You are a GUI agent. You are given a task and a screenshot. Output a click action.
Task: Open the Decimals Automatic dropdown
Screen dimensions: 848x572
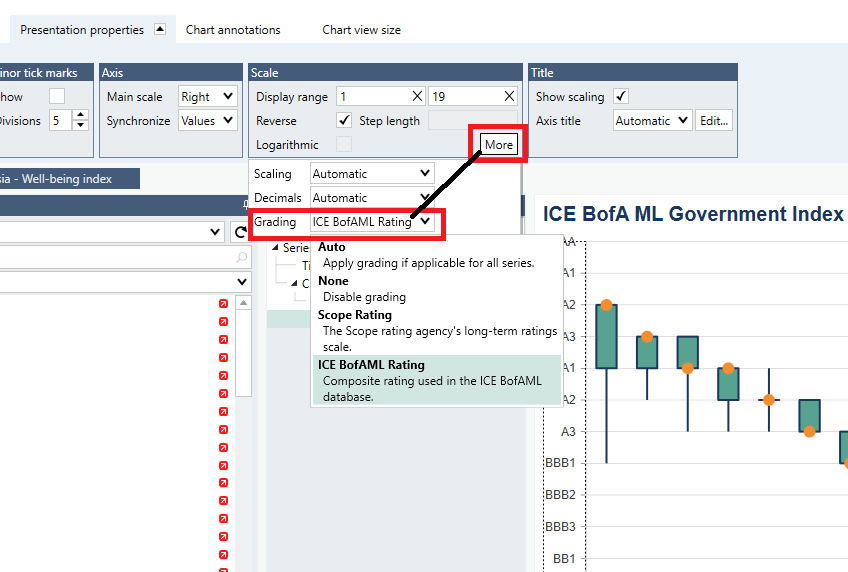click(372, 197)
